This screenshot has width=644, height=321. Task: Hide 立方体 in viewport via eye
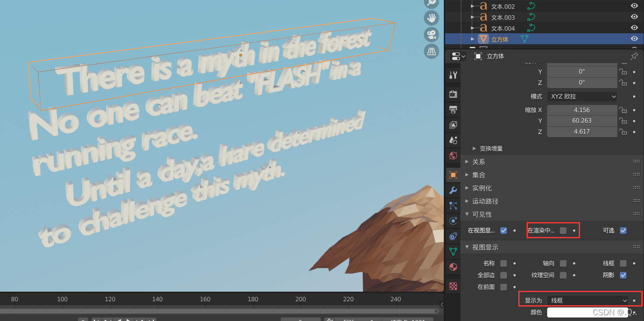tap(634, 39)
